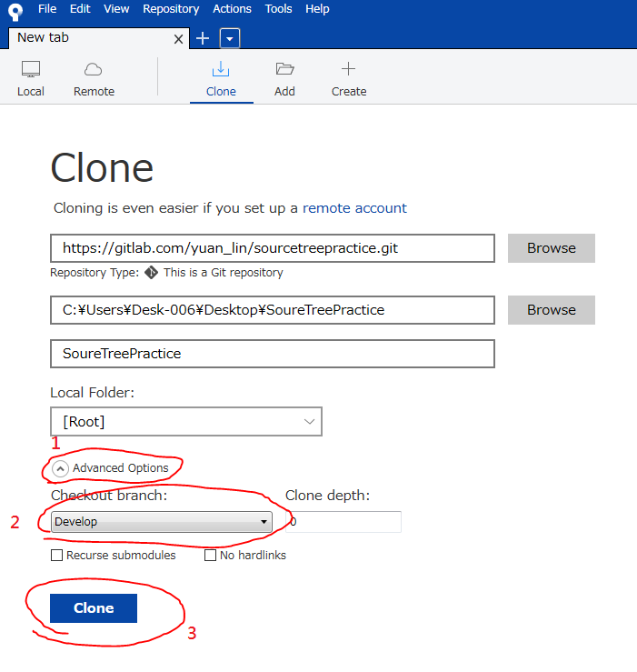
Task: Open the Edit menu
Action: point(80,9)
